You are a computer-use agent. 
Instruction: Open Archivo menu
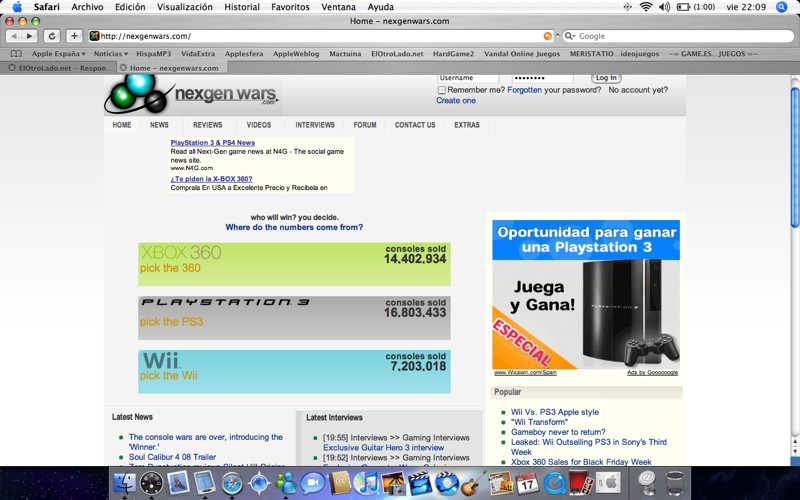tap(87, 7)
